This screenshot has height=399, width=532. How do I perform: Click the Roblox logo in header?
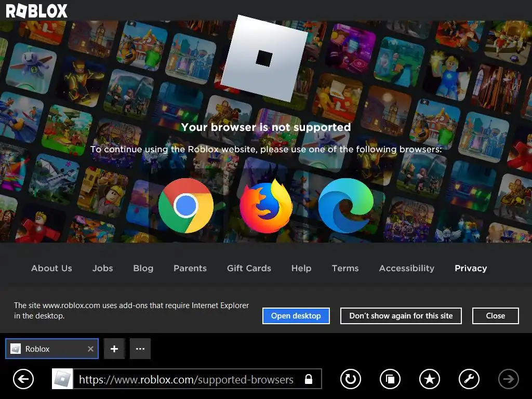37,11
